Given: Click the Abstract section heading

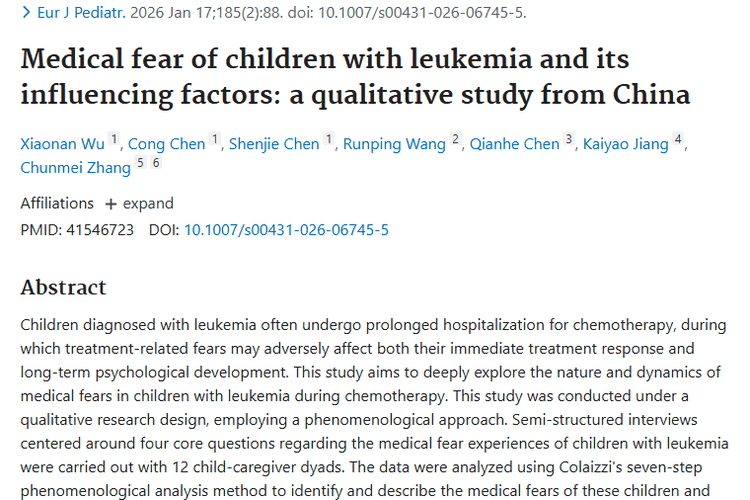Looking at the screenshot, I should click(63, 288).
